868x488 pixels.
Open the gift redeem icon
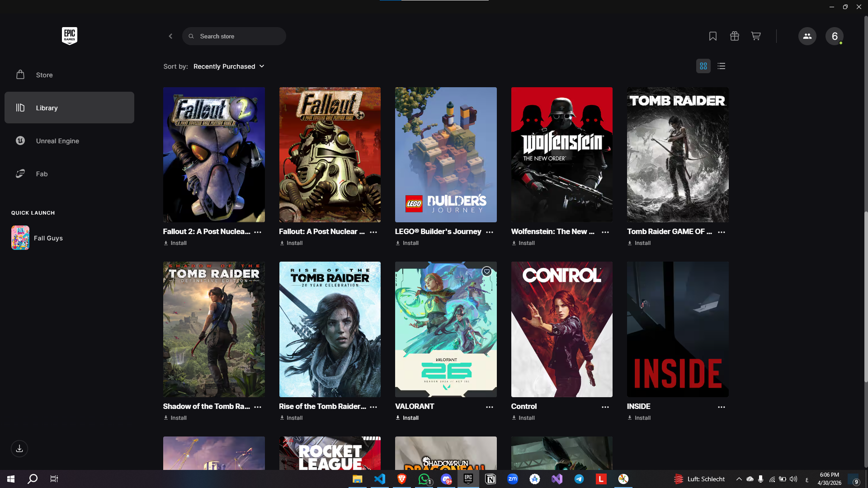point(735,36)
